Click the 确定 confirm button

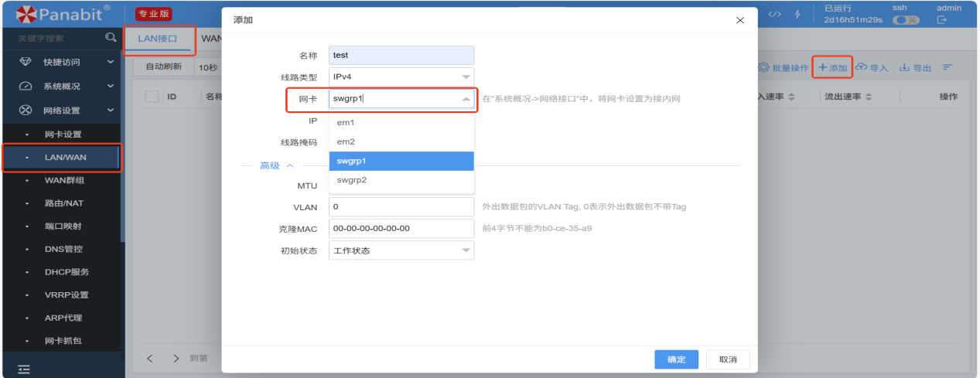pos(676,359)
